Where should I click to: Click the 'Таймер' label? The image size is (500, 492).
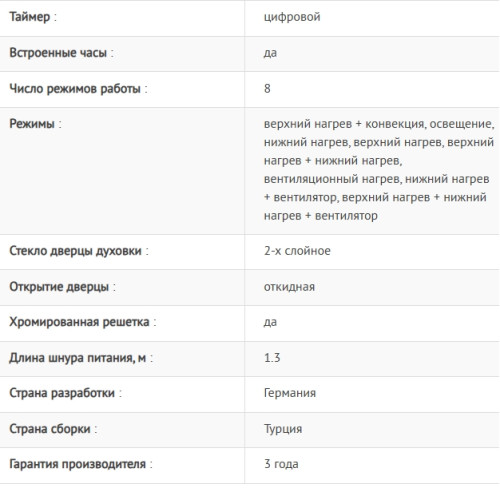[30, 17]
